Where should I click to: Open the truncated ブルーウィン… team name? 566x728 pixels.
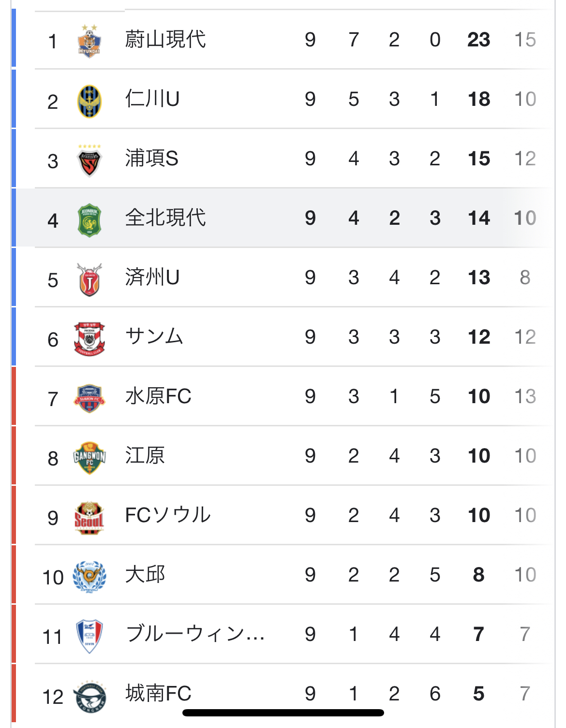[x=194, y=634]
